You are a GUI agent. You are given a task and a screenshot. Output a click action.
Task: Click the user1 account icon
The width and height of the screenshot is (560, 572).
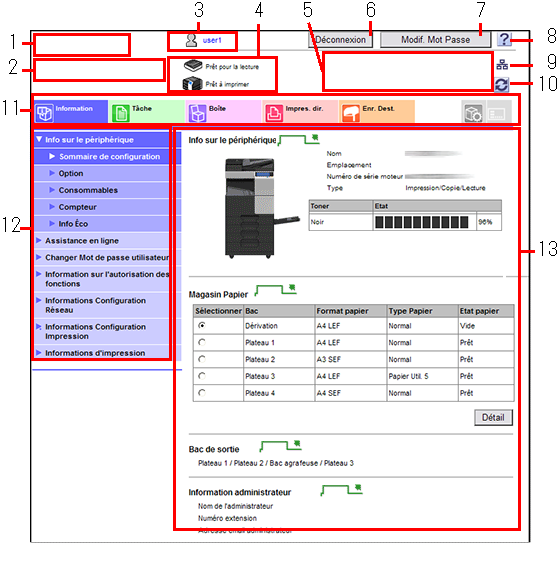[x=191, y=40]
